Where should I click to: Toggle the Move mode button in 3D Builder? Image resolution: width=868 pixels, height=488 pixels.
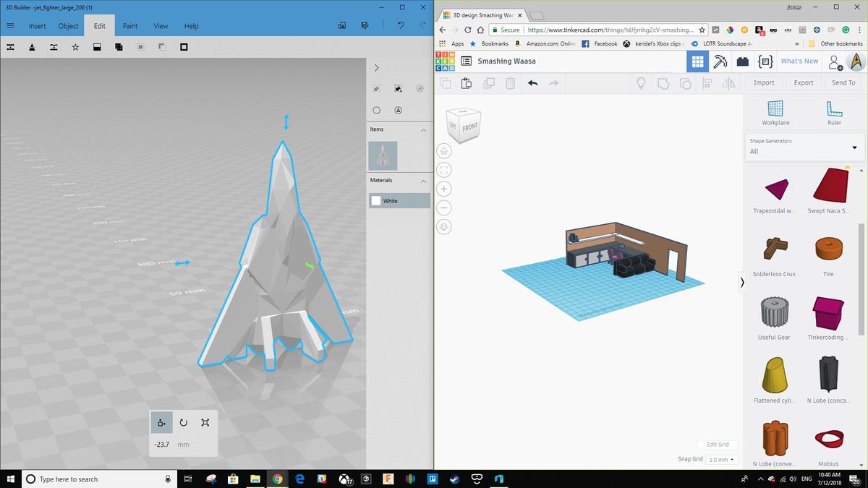pyautogui.click(x=161, y=423)
